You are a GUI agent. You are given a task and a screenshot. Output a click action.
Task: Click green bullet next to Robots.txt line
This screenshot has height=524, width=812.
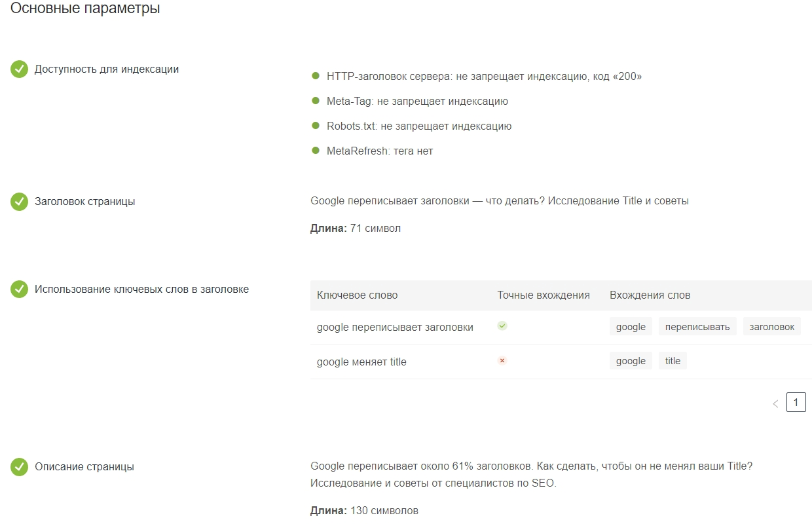point(316,126)
